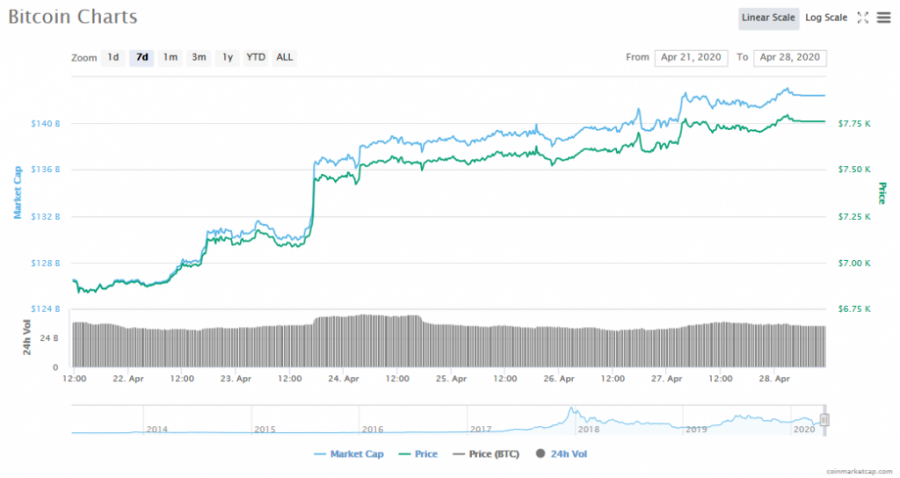Set zoom to 1y
Screen dimensions: 900x478
(227, 57)
